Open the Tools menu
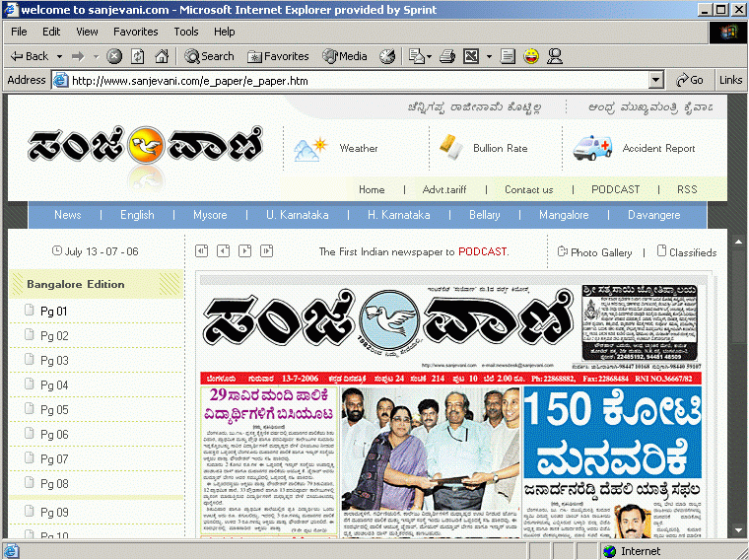The height and width of the screenshot is (560, 749). point(186,32)
